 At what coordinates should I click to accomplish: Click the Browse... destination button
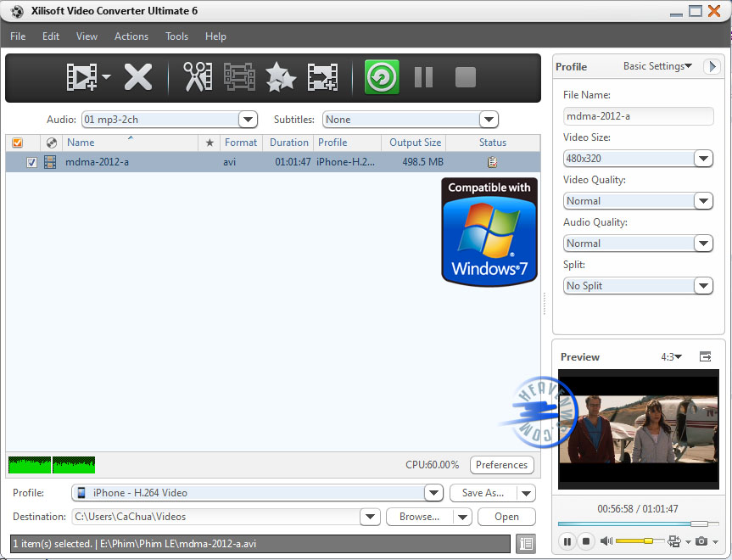point(419,517)
